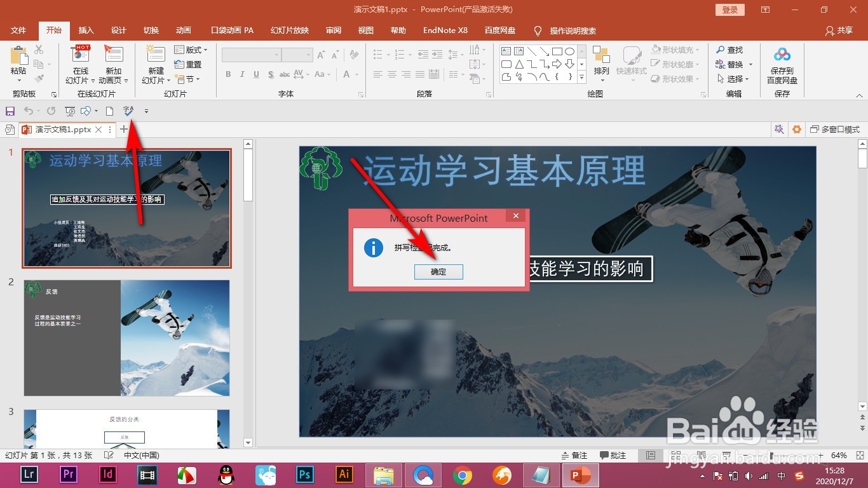
Task: Open 选择 select dropdown
Action: pyautogui.click(x=733, y=79)
